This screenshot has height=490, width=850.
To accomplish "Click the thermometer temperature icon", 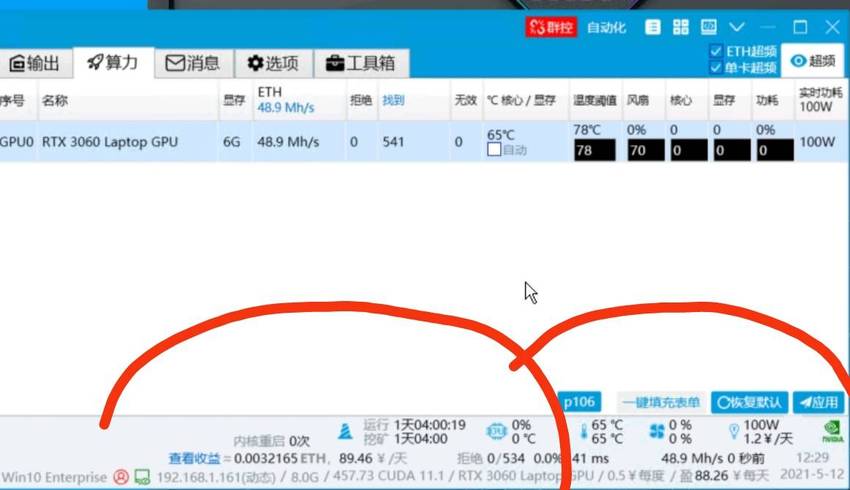I will coord(583,431).
